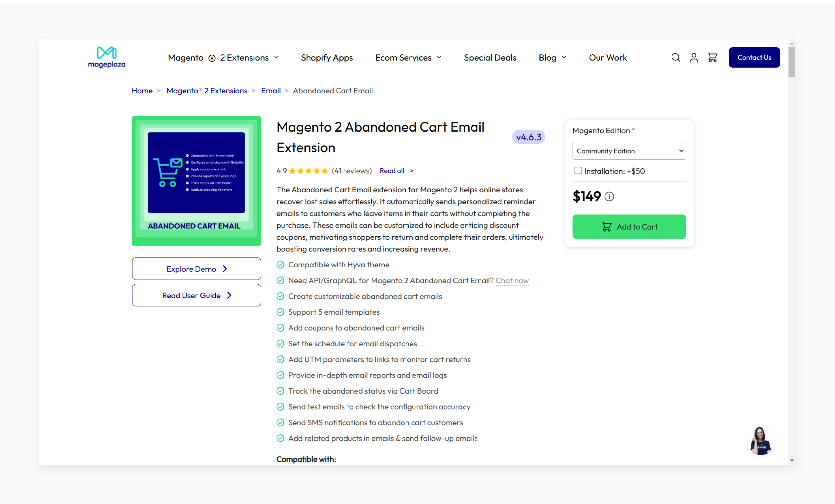This screenshot has height=504, width=835.
Task: Click the user account icon
Action: [694, 57]
